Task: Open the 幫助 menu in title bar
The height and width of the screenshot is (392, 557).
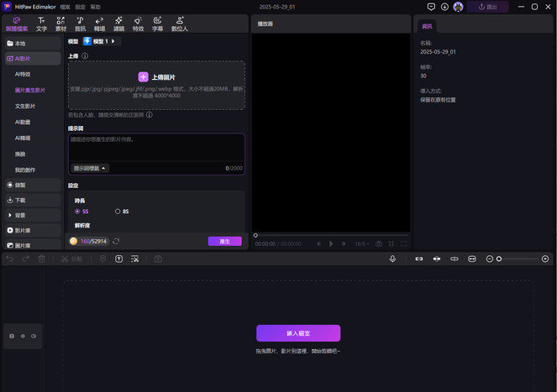Action: point(95,7)
